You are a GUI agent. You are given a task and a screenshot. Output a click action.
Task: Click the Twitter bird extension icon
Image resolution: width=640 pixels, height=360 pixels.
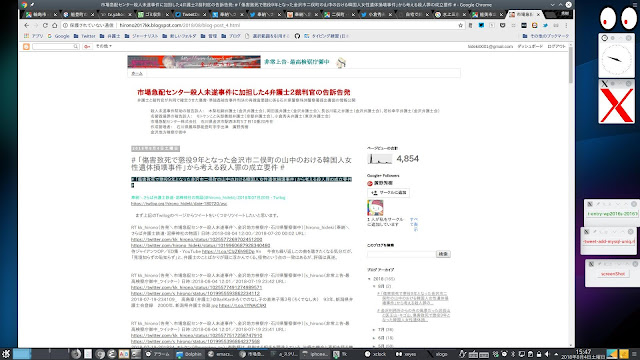pos(545,25)
